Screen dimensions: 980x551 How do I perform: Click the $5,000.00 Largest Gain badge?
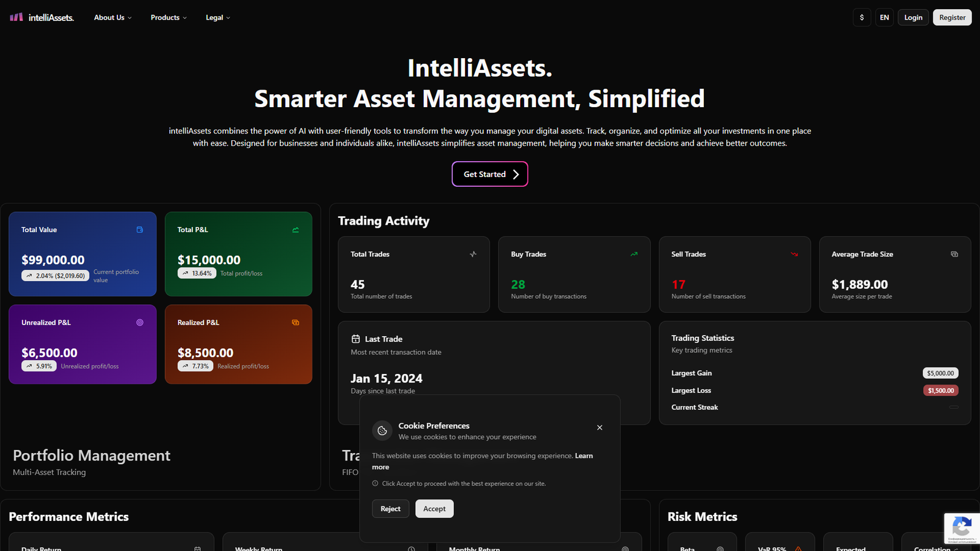(x=940, y=373)
